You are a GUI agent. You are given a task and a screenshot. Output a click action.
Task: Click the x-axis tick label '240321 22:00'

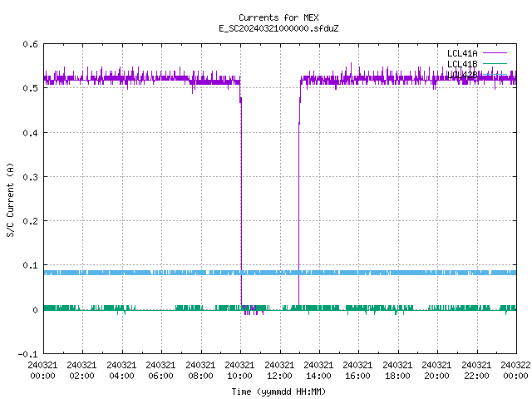click(476, 371)
